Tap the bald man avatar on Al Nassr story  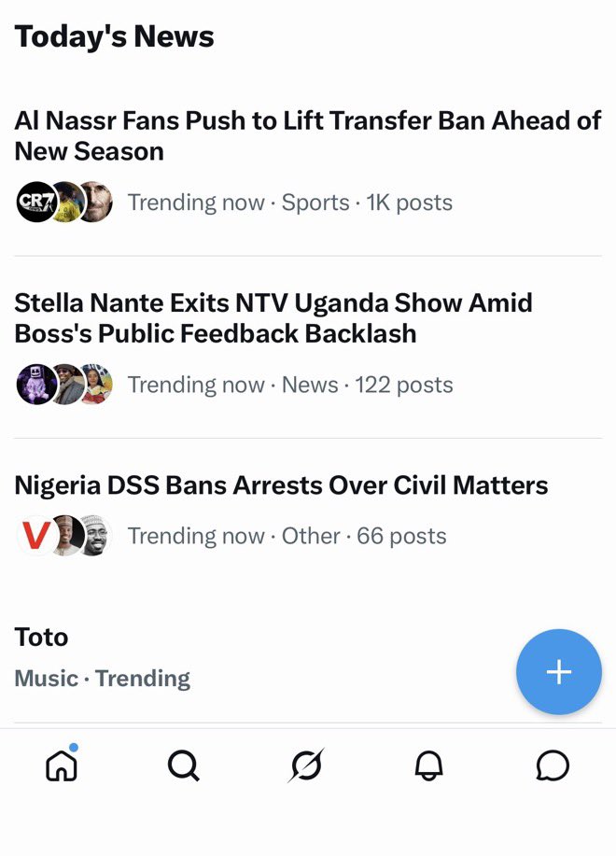pos(98,202)
